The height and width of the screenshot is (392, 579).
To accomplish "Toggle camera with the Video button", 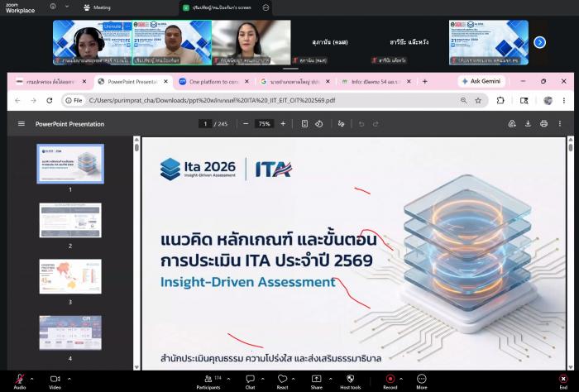I will coord(55,381).
